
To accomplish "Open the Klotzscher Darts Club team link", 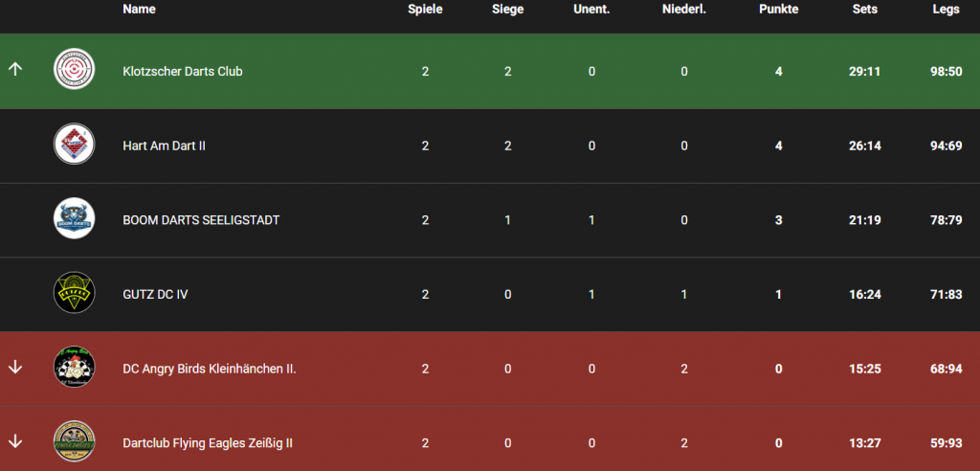I will click(x=183, y=72).
